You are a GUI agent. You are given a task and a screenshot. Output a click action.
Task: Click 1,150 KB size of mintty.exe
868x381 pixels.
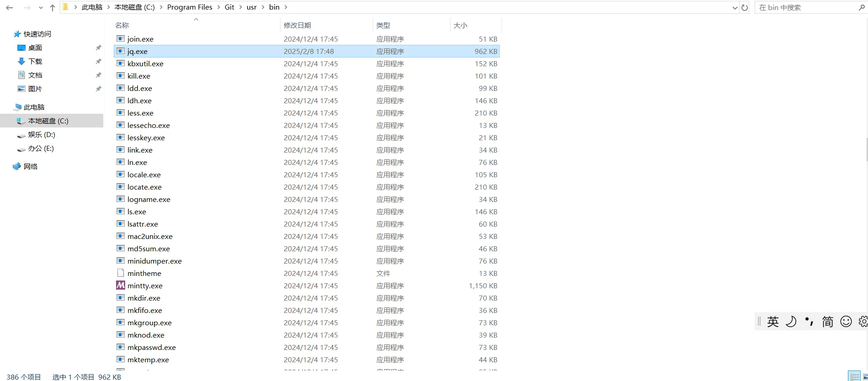(x=483, y=286)
